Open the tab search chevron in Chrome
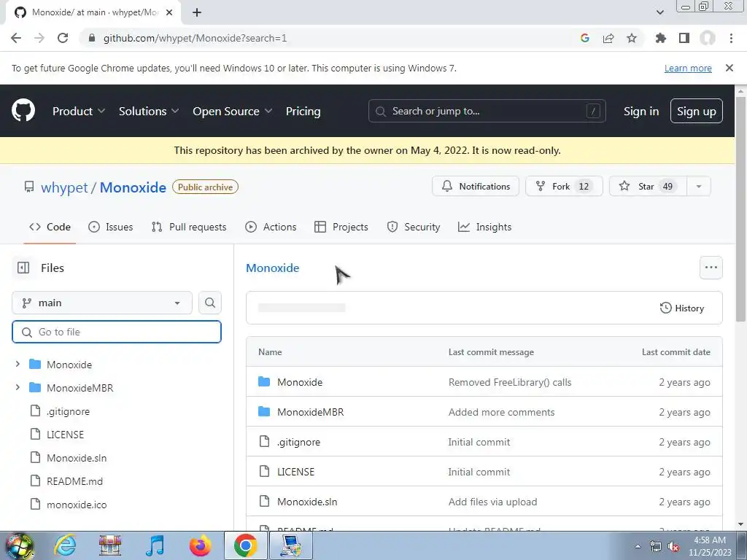 [659, 12]
